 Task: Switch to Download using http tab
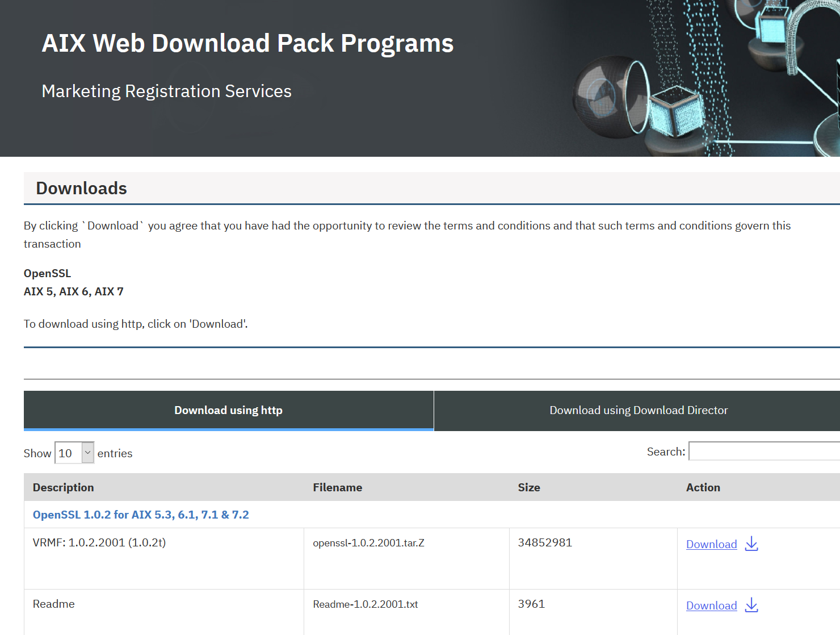coord(228,410)
